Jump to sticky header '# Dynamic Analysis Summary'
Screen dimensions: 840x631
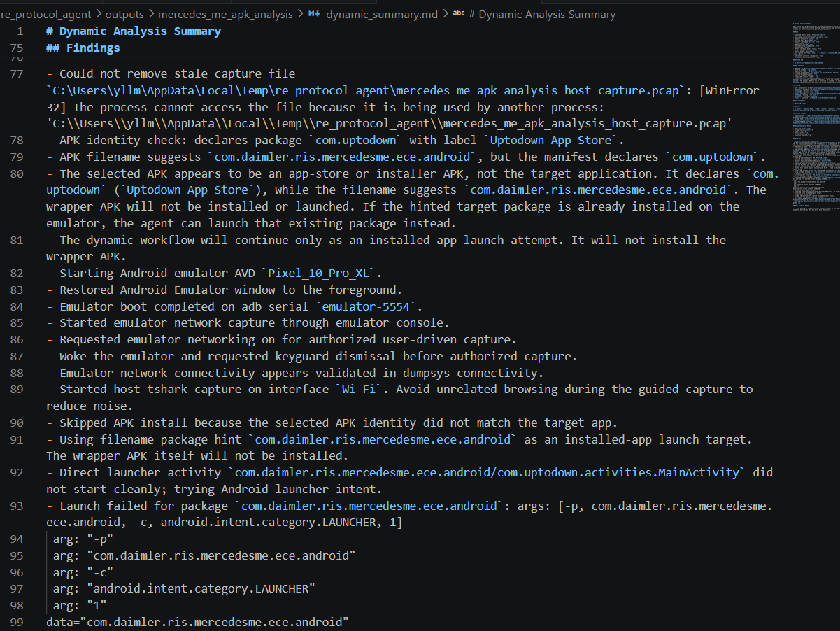(x=133, y=31)
